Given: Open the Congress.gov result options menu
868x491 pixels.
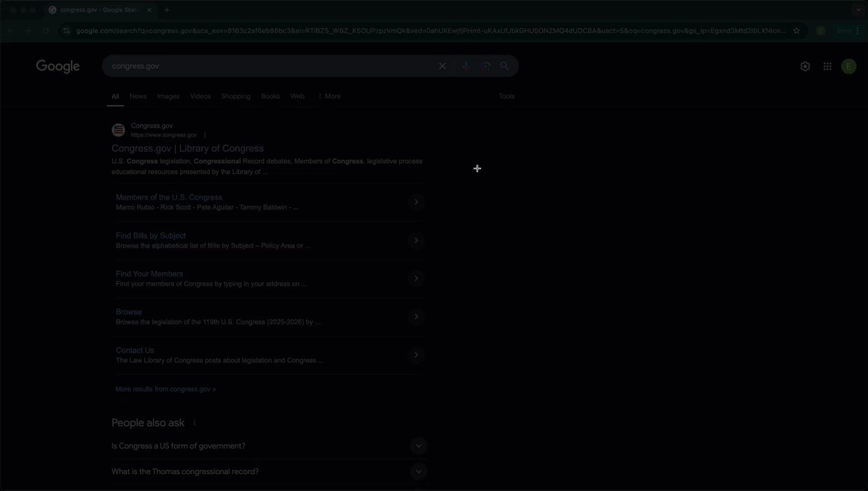Looking at the screenshot, I should pos(205,135).
